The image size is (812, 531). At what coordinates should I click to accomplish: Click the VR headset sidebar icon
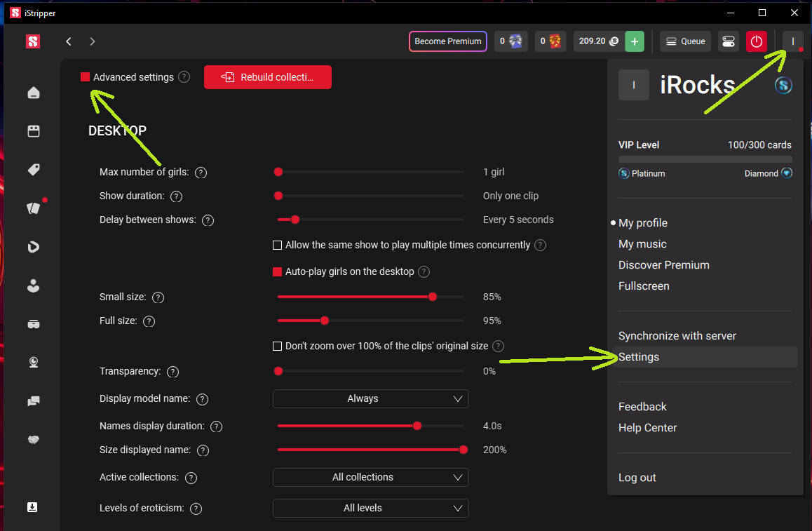[33, 323]
